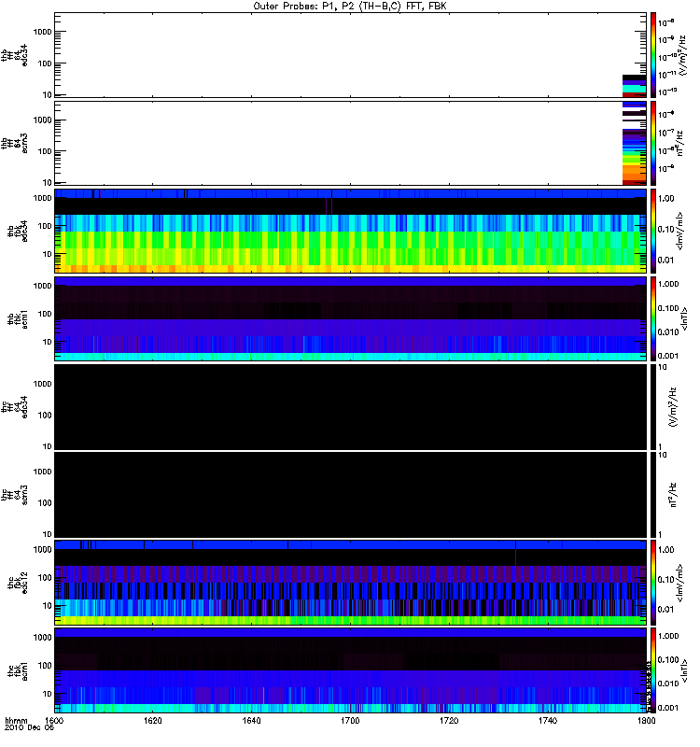
Task: Click the '100' tick of thc fbk scm1 axis
Action: pos(44,666)
